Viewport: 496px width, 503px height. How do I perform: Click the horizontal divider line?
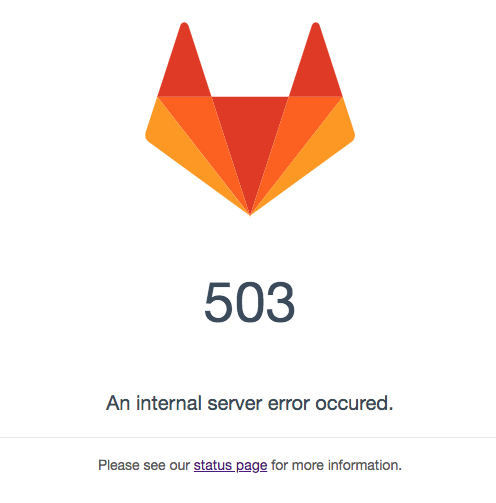pos(248,437)
